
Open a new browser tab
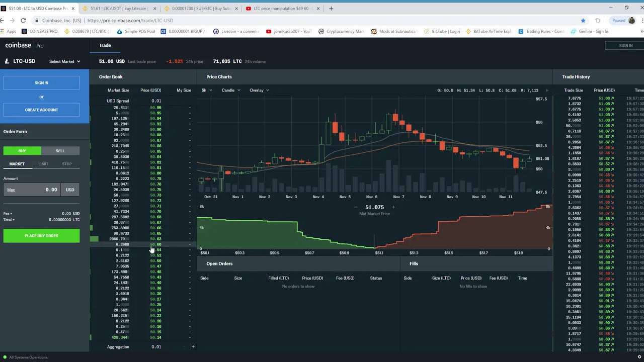click(x=331, y=9)
